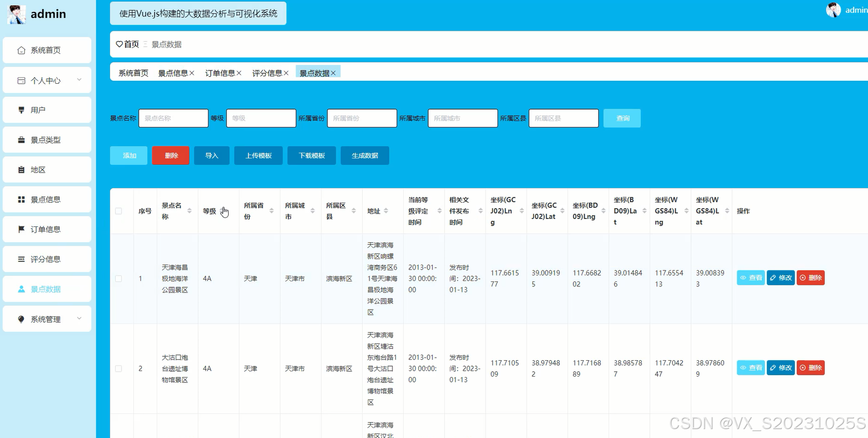
Task: Click the home icon beside 系统首页
Action: tap(21, 51)
